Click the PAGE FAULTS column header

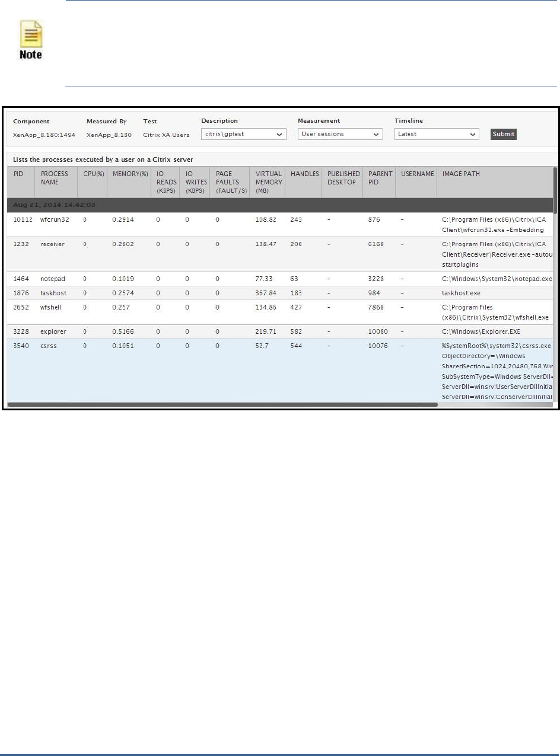coord(231,182)
